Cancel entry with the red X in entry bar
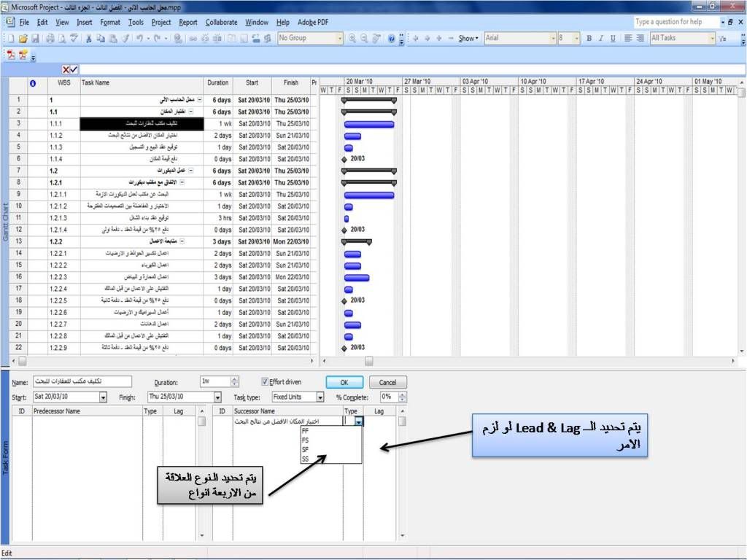747x560 pixels. (x=66, y=70)
